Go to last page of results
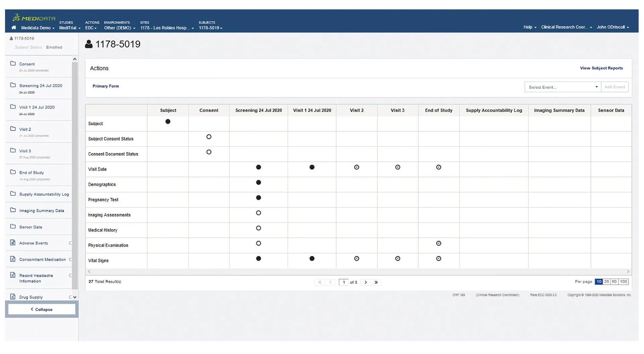644x354 pixels. pos(376,282)
